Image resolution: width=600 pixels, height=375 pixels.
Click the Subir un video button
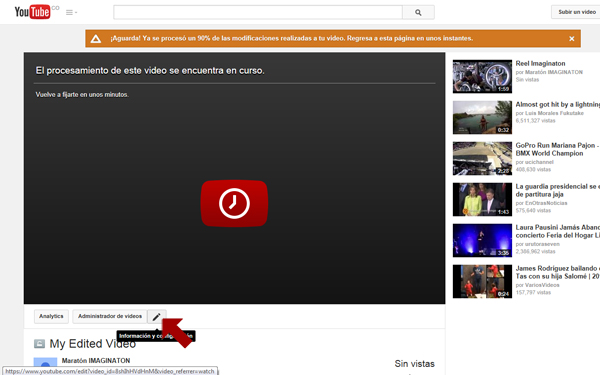click(x=576, y=12)
